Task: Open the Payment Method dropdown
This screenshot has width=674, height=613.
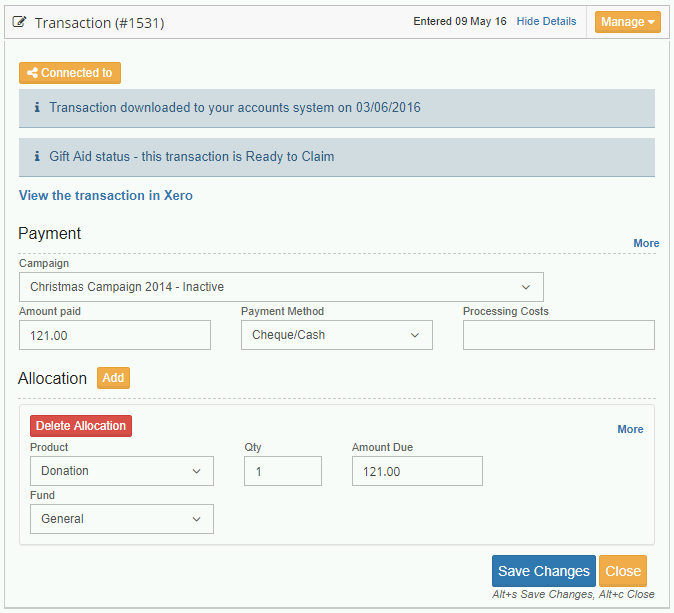Action: click(337, 335)
